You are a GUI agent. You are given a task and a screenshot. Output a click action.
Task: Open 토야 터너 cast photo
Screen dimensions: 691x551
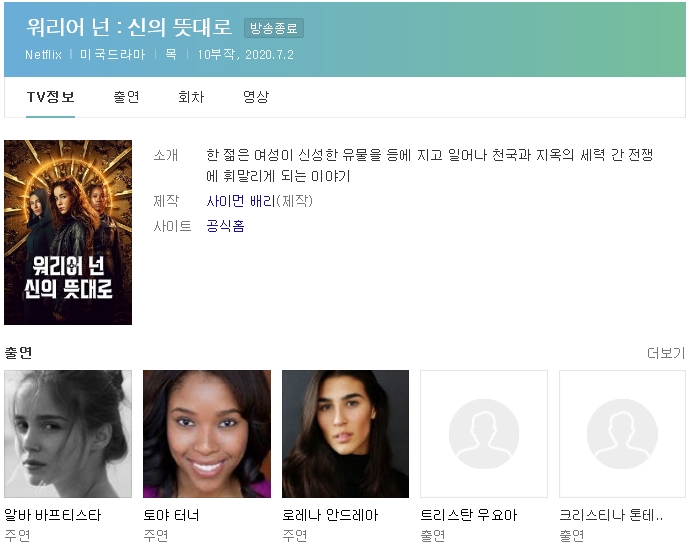207,434
